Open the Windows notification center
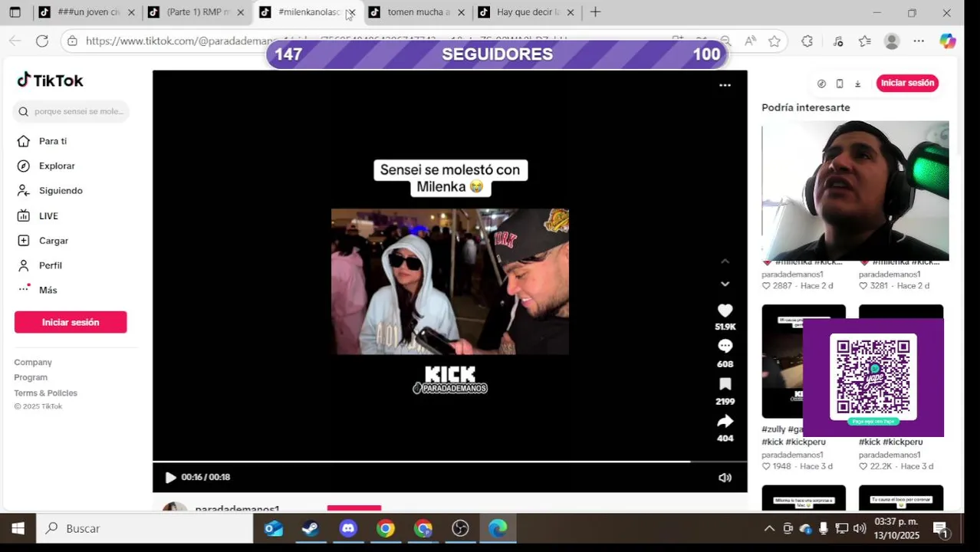980x552 pixels. click(x=941, y=528)
